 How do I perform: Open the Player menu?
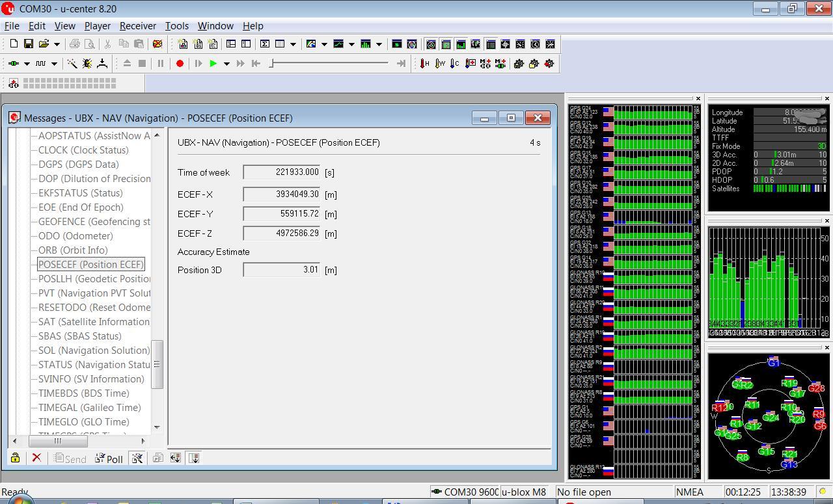point(97,26)
